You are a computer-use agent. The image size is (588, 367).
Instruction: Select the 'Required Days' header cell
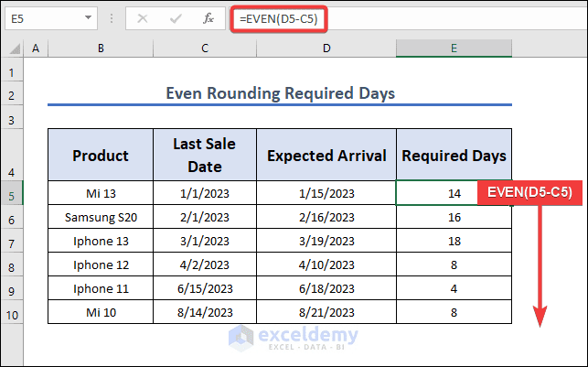tap(454, 155)
